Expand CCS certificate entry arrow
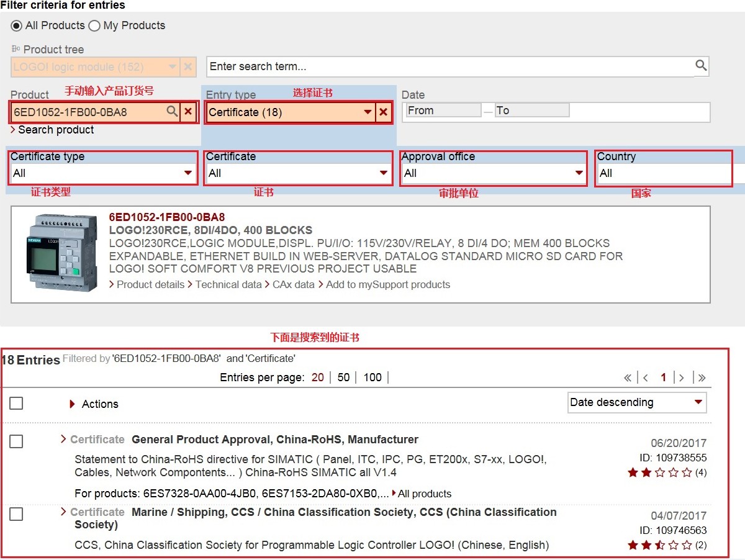The height and width of the screenshot is (560, 745). click(x=63, y=512)
